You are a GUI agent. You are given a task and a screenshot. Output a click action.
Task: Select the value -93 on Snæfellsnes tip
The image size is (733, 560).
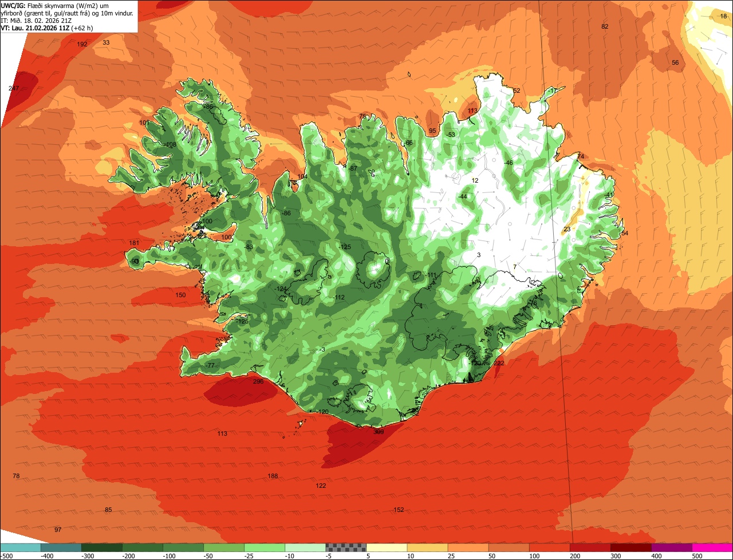tap(135, 261)
